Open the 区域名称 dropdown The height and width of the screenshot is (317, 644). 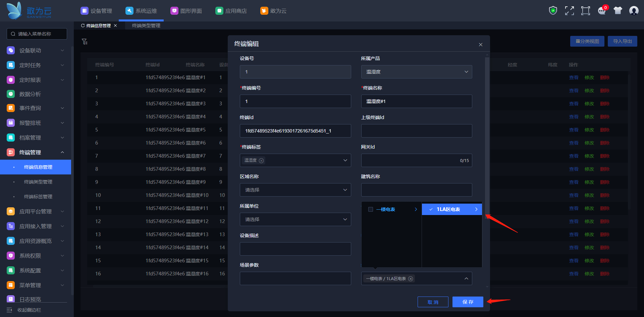coord(295,190)
